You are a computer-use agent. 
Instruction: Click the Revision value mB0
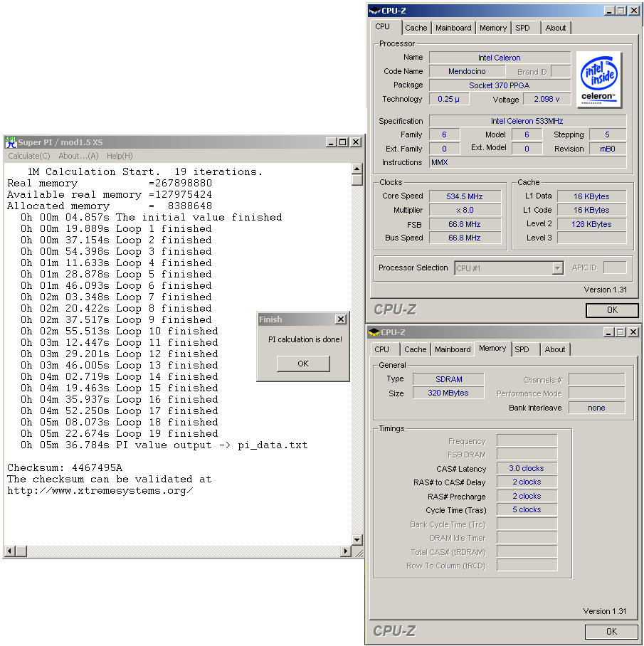click(607, 148)
